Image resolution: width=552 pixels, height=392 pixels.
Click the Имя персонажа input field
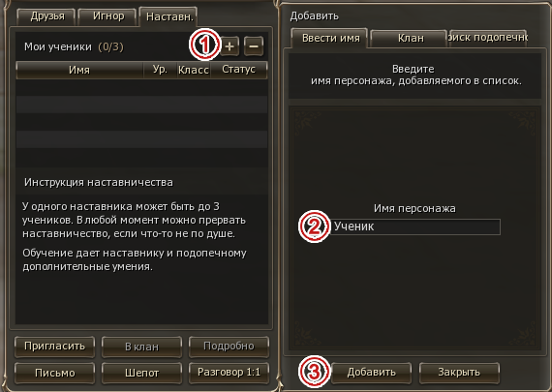point(415,226)
